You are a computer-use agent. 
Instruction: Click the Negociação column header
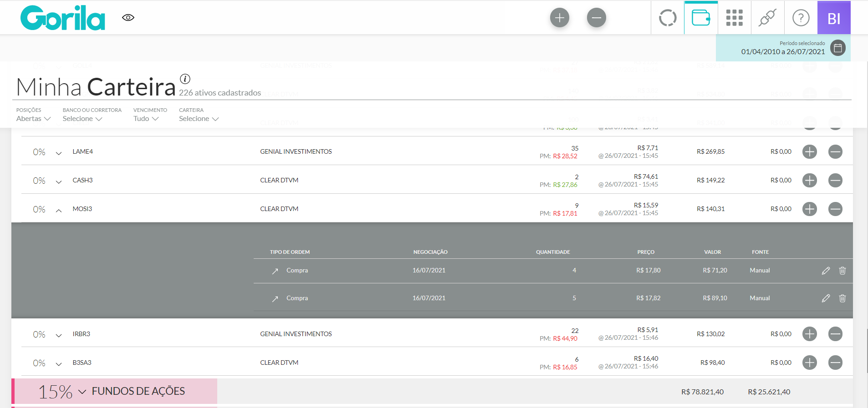click(430, 252)
